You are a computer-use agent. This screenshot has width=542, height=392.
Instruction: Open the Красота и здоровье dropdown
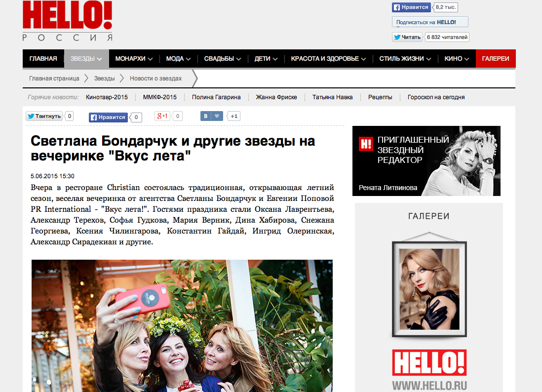pos(328,58)
